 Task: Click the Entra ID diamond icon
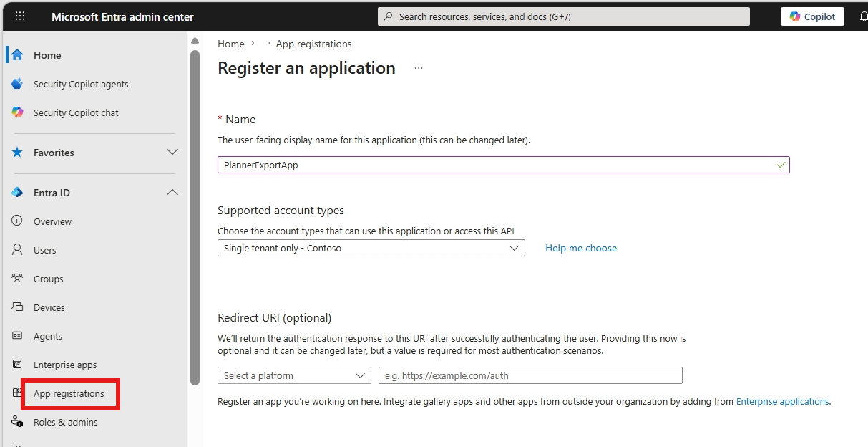[x=17, y=193]
